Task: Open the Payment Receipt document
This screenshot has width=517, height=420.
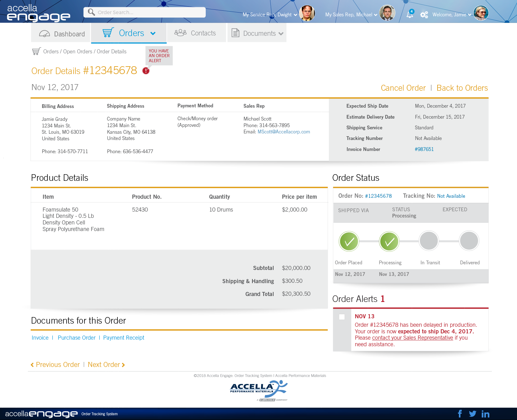Action: (124, 338)
